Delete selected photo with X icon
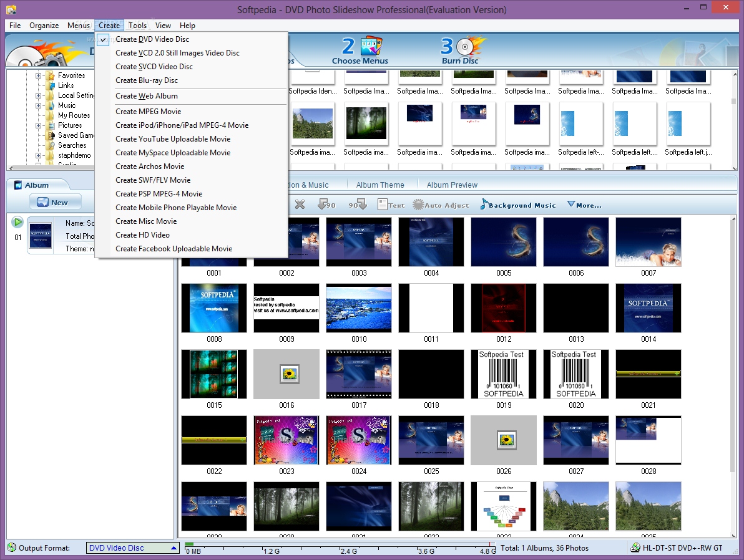Image resolution: width=744 pixels, height=560 pixels. 300,205
